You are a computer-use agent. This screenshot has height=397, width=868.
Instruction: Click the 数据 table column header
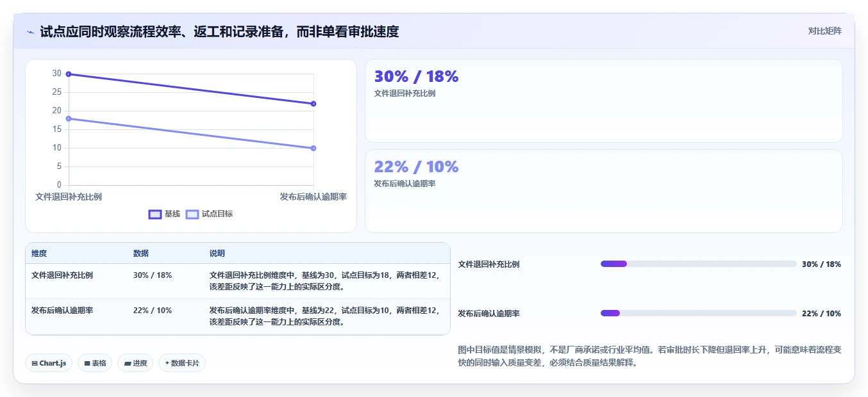point(141,254)
